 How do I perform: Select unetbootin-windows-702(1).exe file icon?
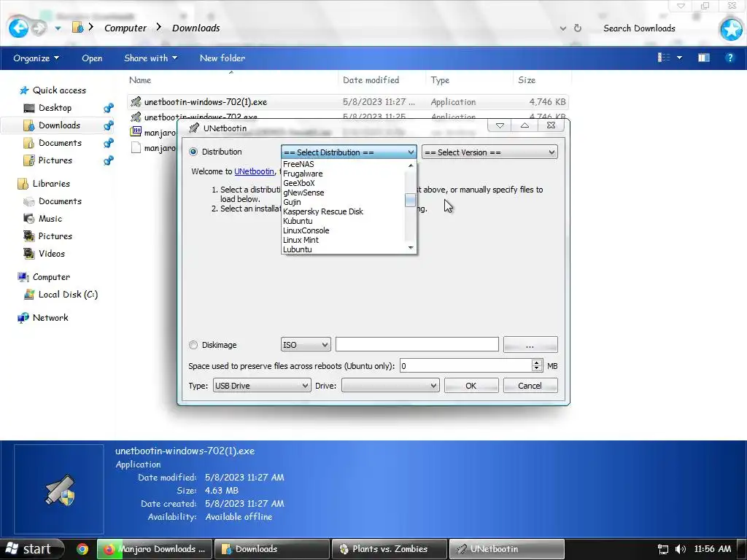(136, 101)
